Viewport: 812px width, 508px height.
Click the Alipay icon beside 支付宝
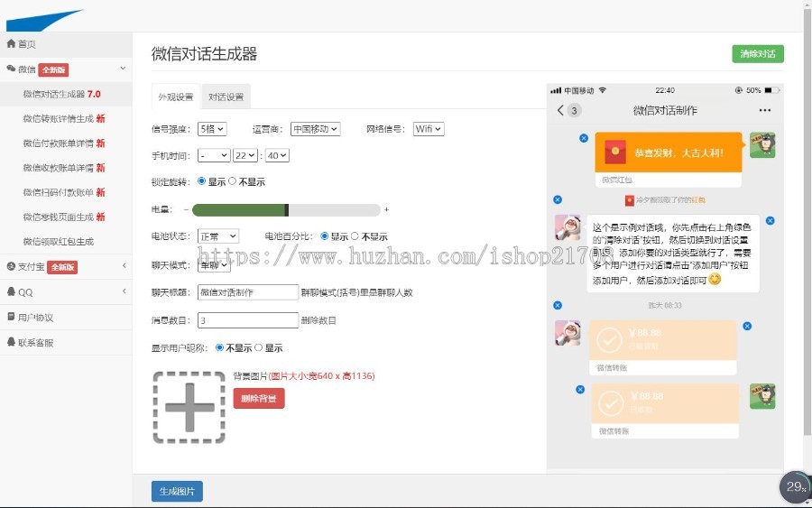[x=11, y=267]
